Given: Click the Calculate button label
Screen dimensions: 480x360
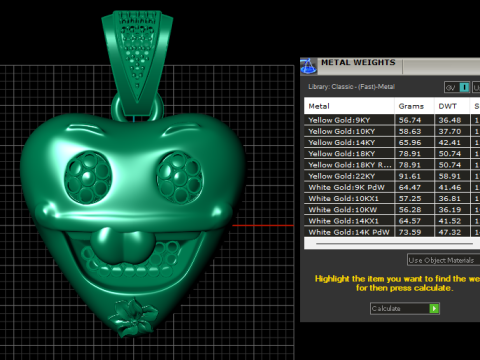Looking at the screenshot, I should 386,309.
